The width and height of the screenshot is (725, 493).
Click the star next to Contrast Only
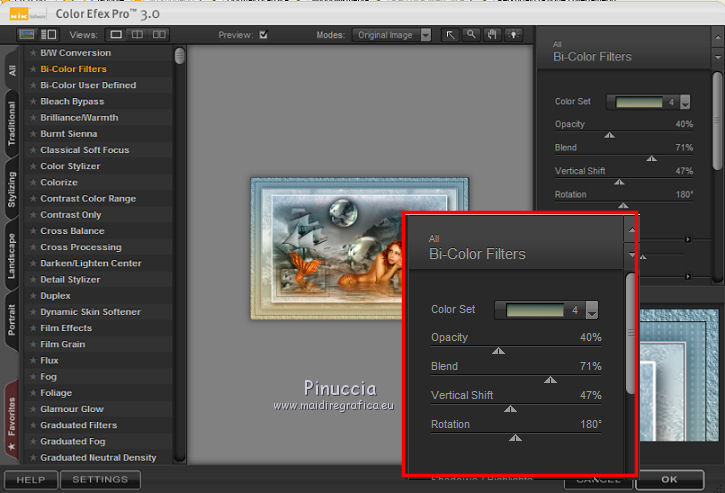click(33, 215)
